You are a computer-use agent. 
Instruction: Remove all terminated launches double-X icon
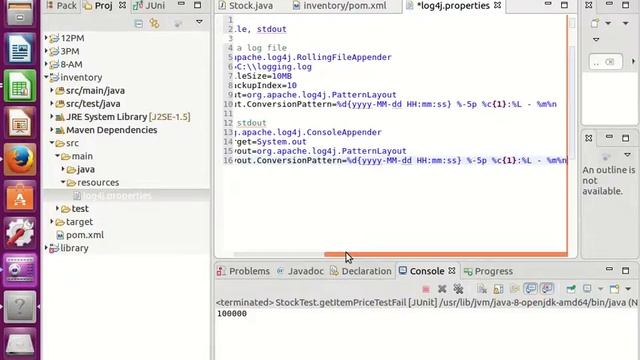458,289
